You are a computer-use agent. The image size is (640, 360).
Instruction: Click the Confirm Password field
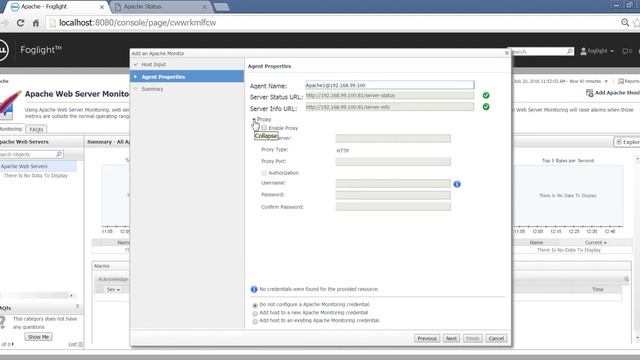click(x=393, y=207)
